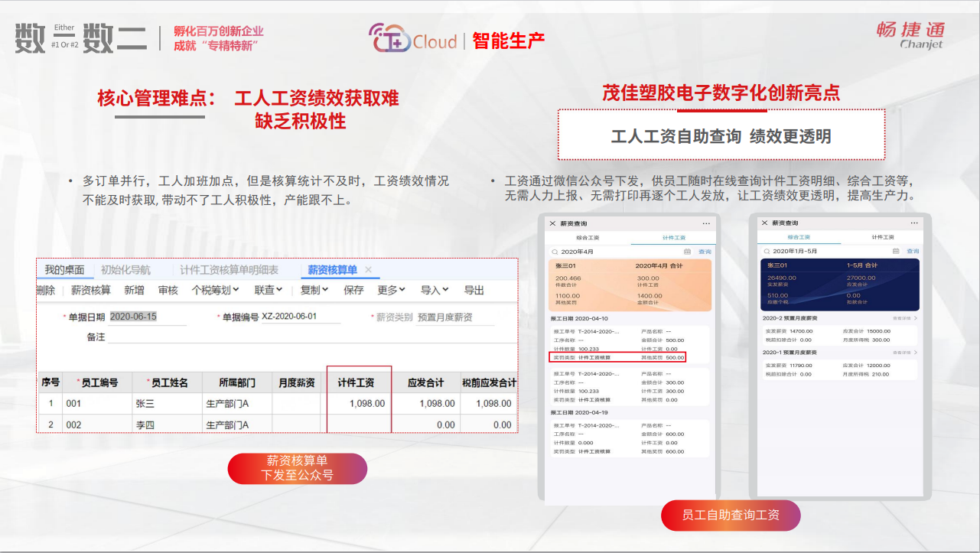The width and height of the screenshot is (980, 553).
Task: Open the three-dot menu on the 2020年1月-5月 phone
Action: pos(914,223)
